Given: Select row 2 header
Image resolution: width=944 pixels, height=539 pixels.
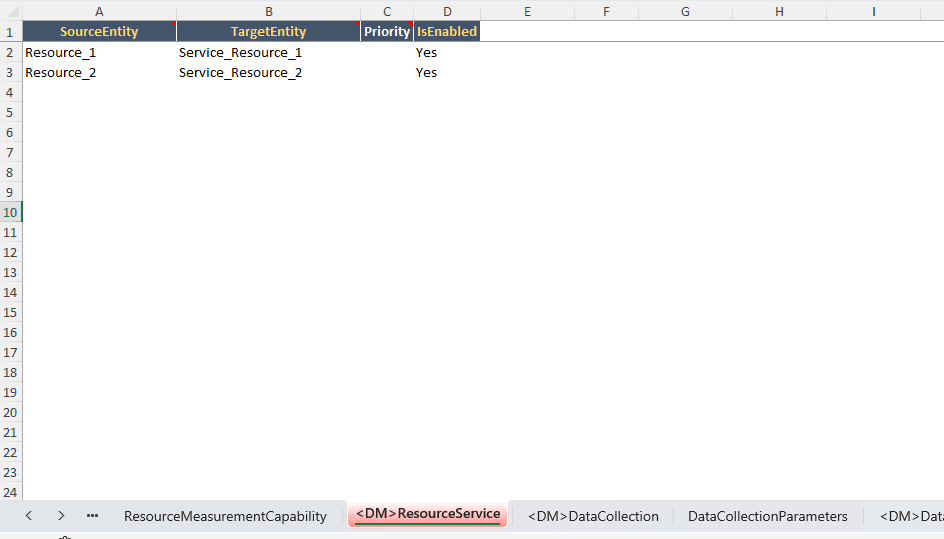Looking at the screenshot, I should [10, 52].
